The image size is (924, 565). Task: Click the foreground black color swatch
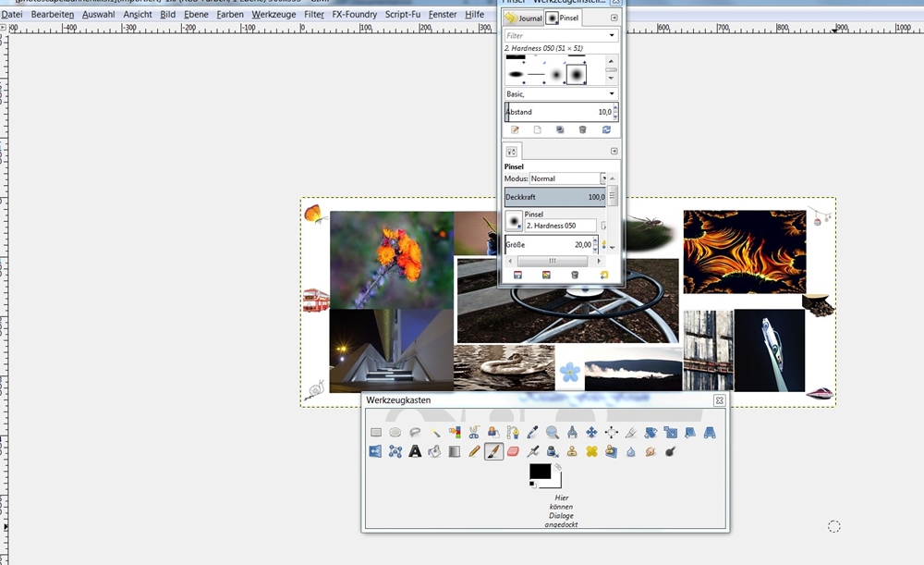click(540, 471)
